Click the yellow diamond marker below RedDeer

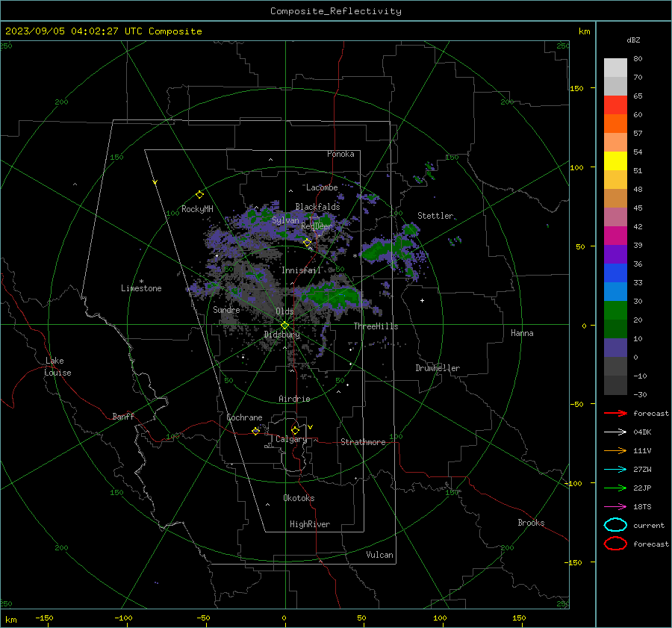(307, 243)
